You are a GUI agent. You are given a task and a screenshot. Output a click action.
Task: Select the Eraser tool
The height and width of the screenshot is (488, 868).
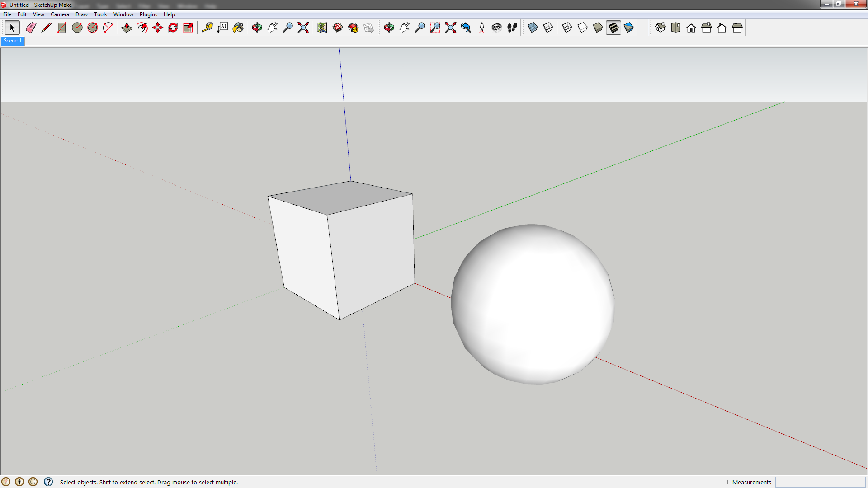(31, 28)
